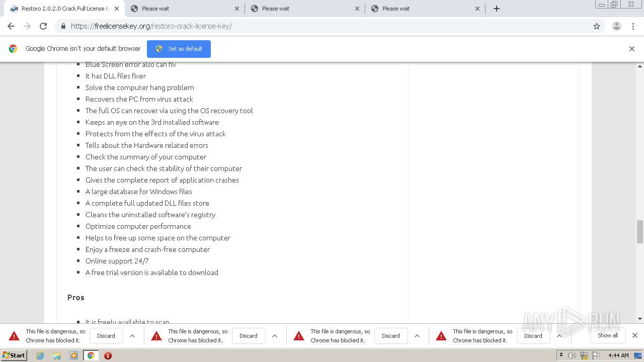Expand options for fourth blocked download

pyautogui.click(x=559, y=336)
